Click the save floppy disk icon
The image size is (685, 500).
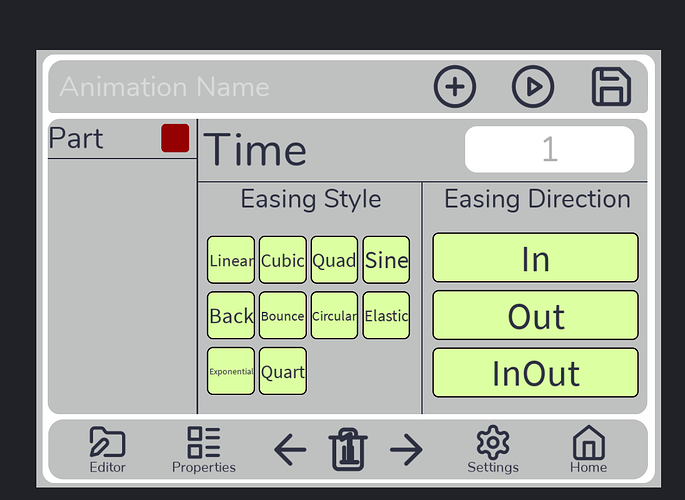click(x=611, y=87)
